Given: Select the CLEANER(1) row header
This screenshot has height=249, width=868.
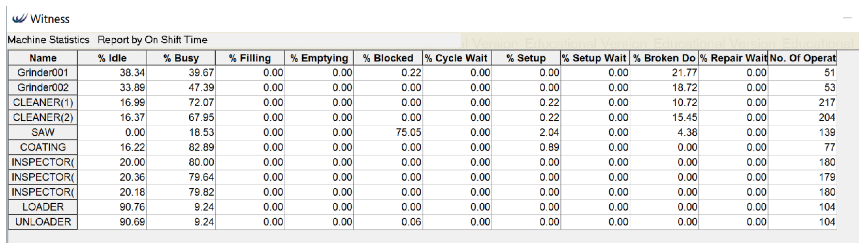Looking at the screenshot, I should coord(43,102).
